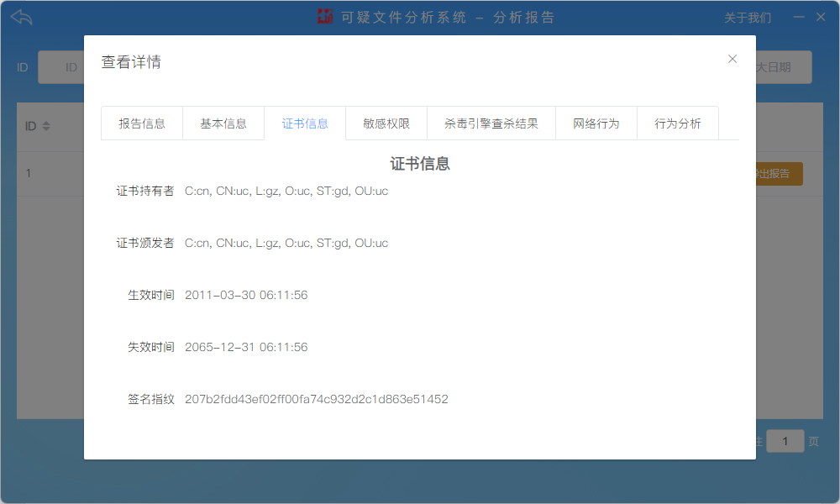This screenshot has width=840, height=504.
Task: Switch to the 报告信息 tab
Action: pyautogui.click(x=142, y=123)
